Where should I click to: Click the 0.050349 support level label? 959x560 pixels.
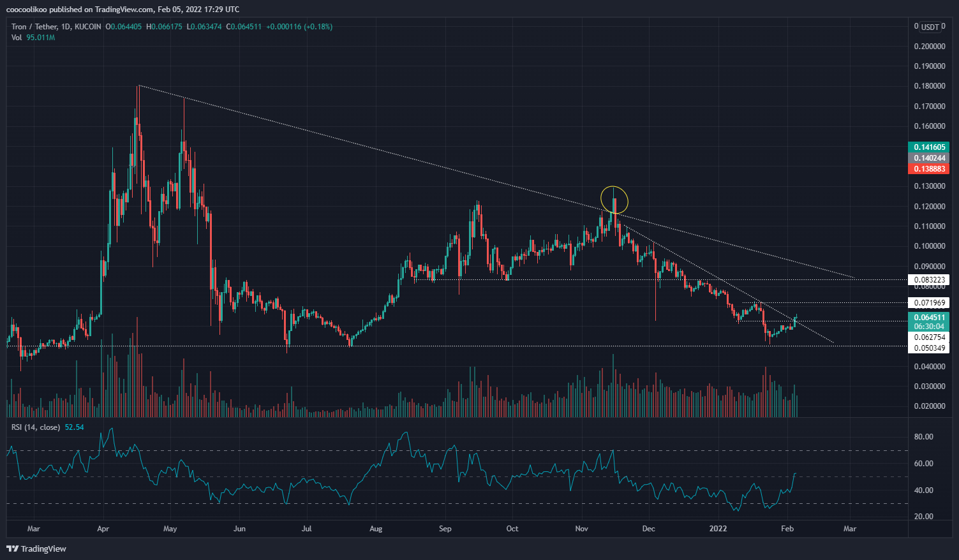tap(929, 348)
